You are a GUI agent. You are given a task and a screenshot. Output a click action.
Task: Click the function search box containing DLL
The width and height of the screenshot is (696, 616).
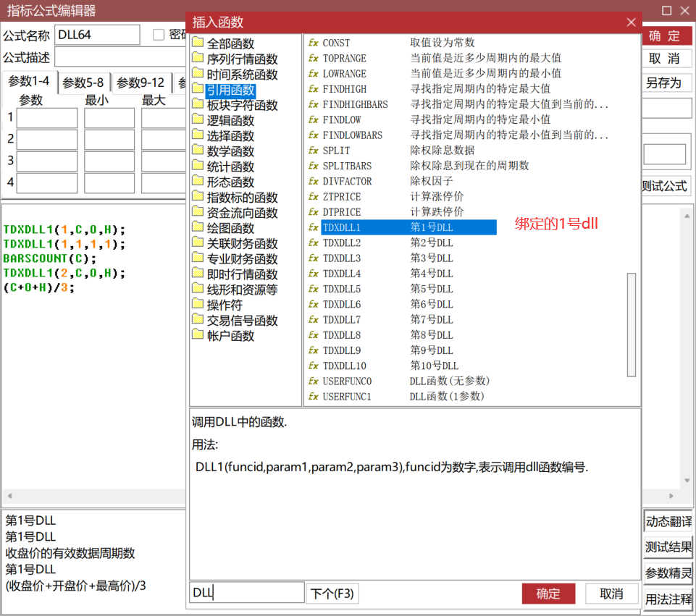(x=247, y=593)
